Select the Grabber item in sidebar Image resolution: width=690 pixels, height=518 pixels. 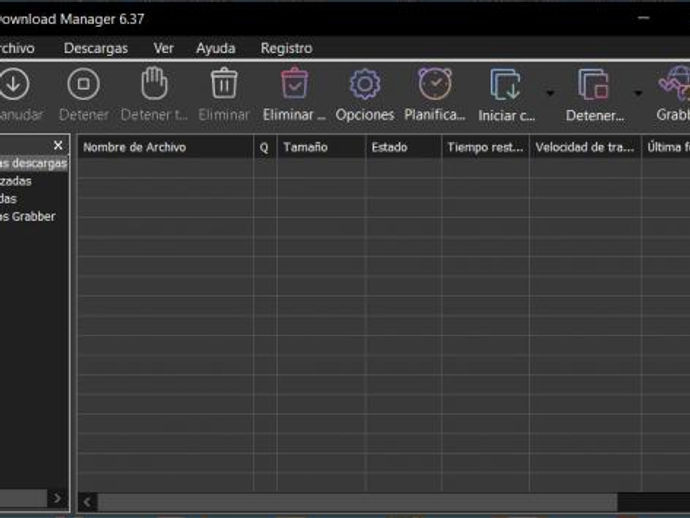(x=28, y=217)
